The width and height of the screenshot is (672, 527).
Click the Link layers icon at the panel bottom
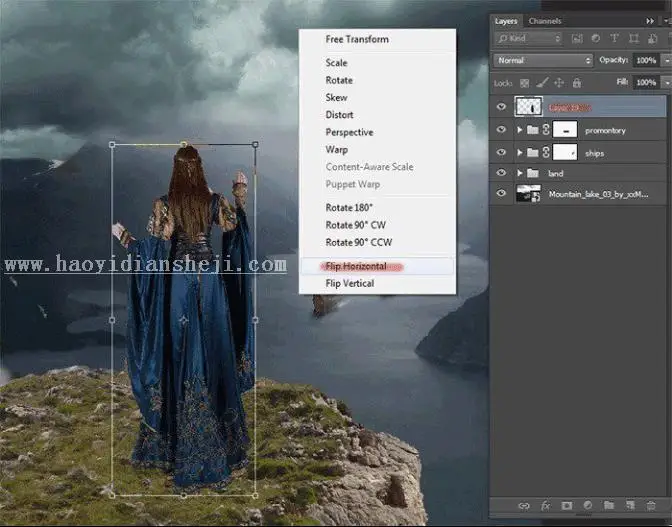click(524, 506)
